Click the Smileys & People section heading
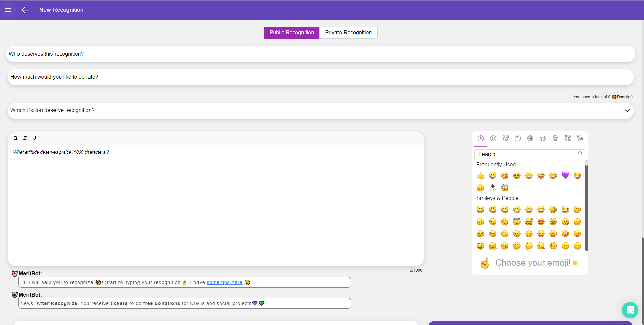The height and width of the screenshot is (325, 644). pos(497,198)
